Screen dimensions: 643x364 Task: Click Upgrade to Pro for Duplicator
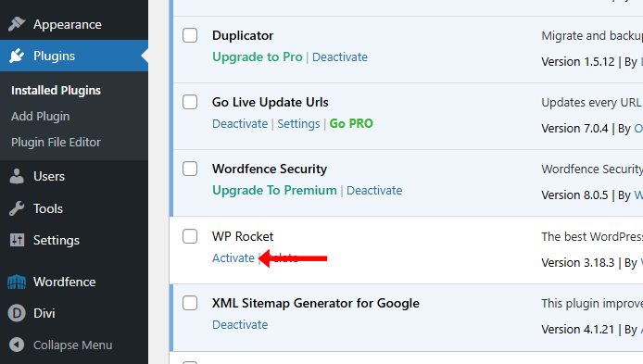coord(258,57)
